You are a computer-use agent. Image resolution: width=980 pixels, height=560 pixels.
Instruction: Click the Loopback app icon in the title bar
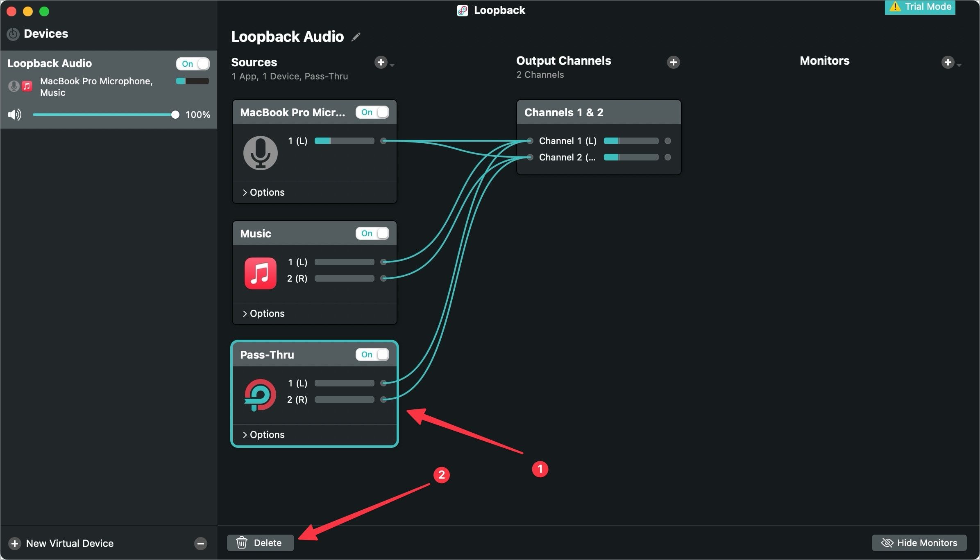[463, 10]
